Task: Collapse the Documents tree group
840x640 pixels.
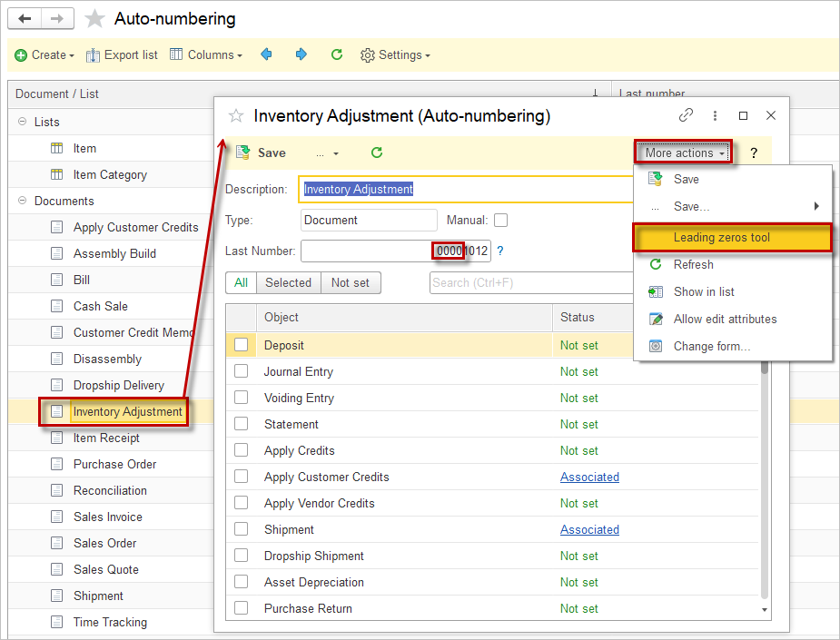Action: coord(22,201)
